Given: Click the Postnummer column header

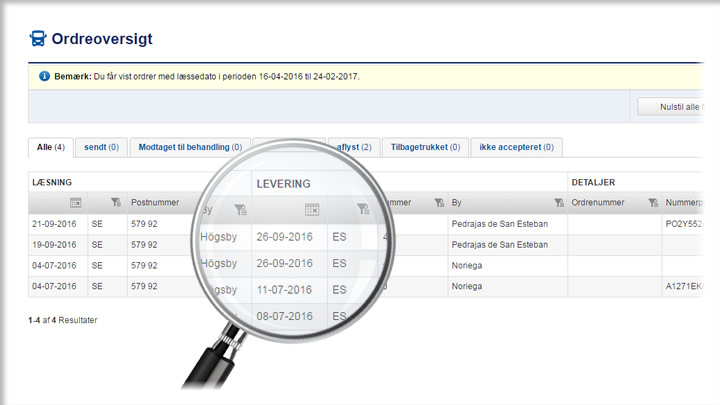Looking at the screenshot, I should [155, 202].
